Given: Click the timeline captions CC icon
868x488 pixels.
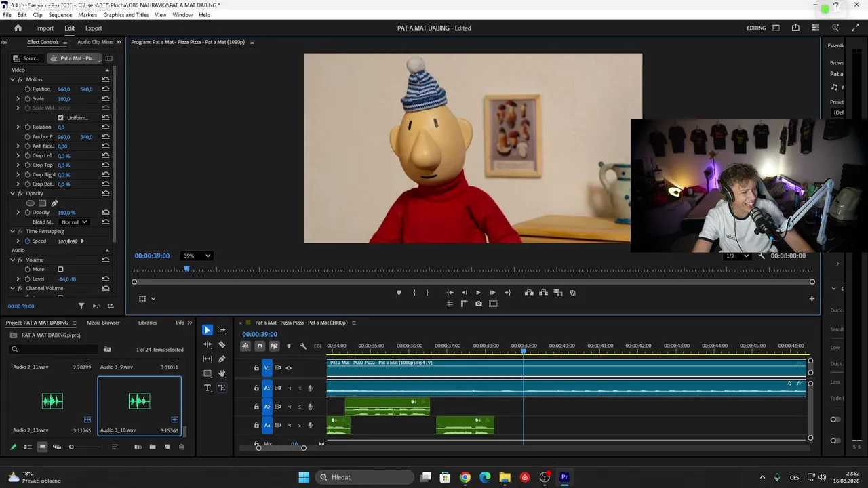Looking at the screenshot, I should (317, 346).
